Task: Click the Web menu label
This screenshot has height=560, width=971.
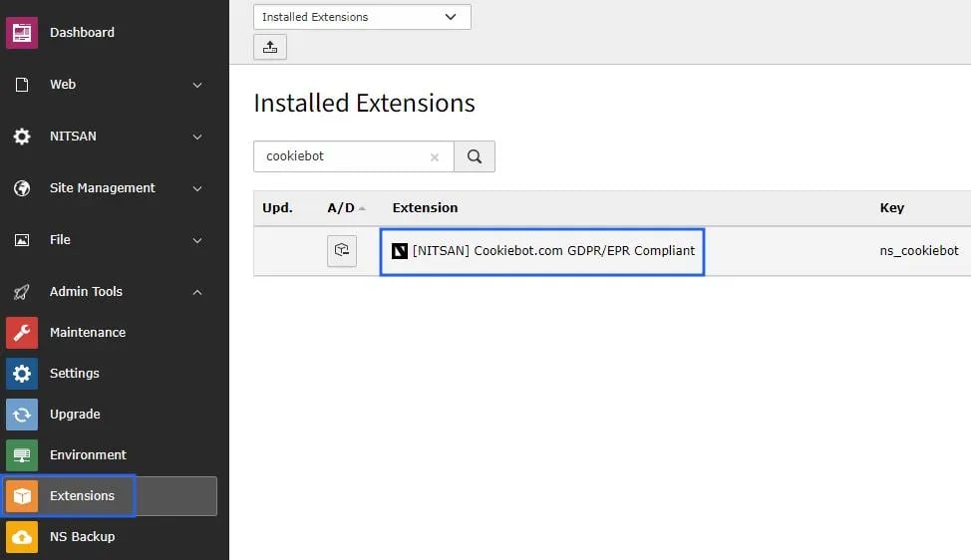Action: tap(63, 84)
